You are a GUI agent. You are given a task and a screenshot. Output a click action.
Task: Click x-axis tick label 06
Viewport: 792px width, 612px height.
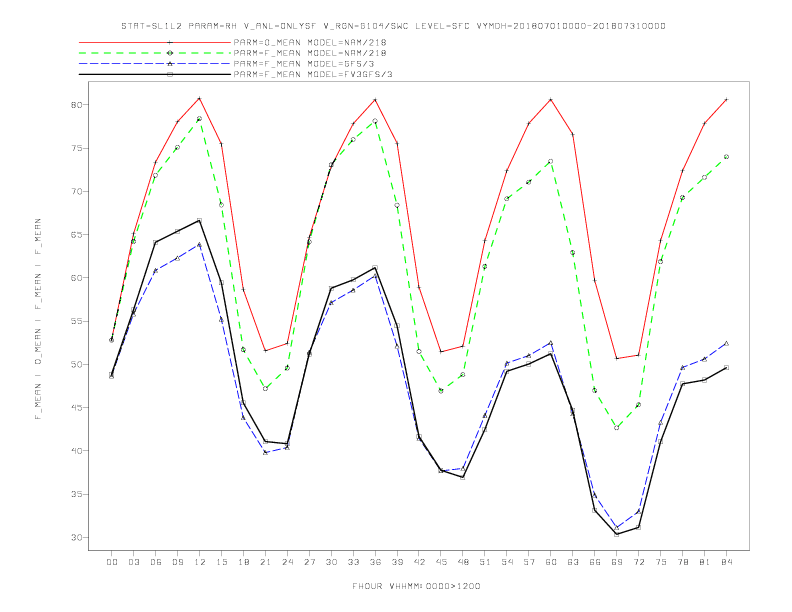pos(156,562)
